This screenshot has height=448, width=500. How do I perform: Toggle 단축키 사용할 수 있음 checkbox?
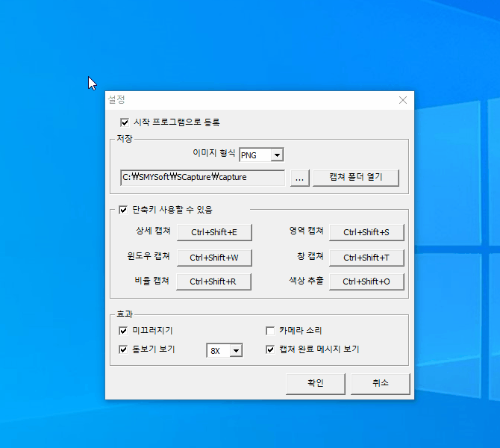tap(123, 210)
